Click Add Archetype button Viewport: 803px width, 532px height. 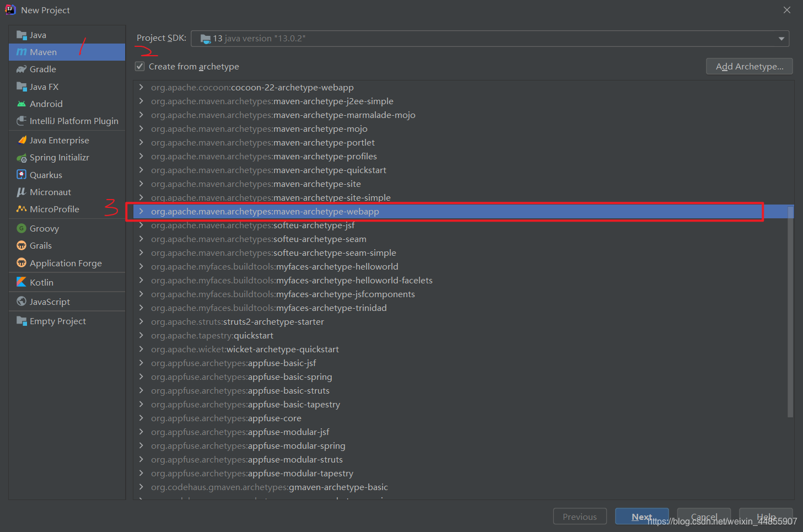click(x=750, y=66)
